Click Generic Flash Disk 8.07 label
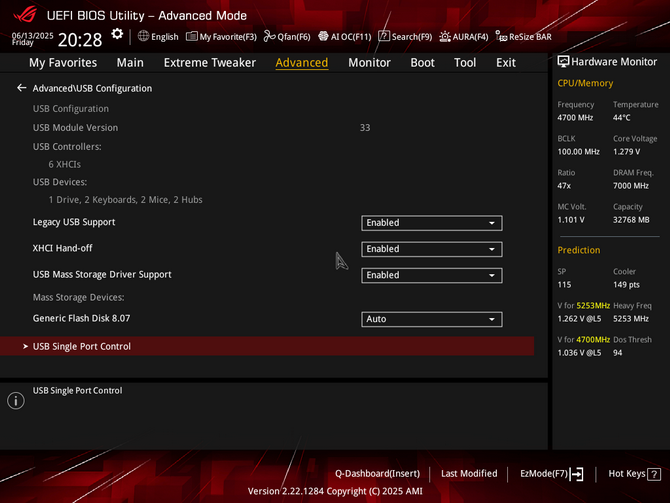Screen dimensions: 670x503 pos(81,318)
